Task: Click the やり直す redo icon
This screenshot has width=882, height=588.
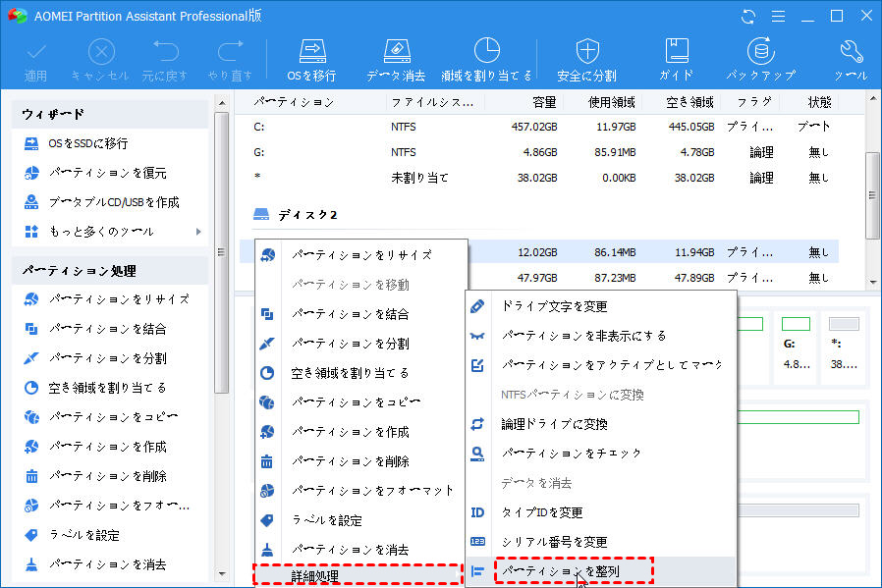Action: point(230,60)
